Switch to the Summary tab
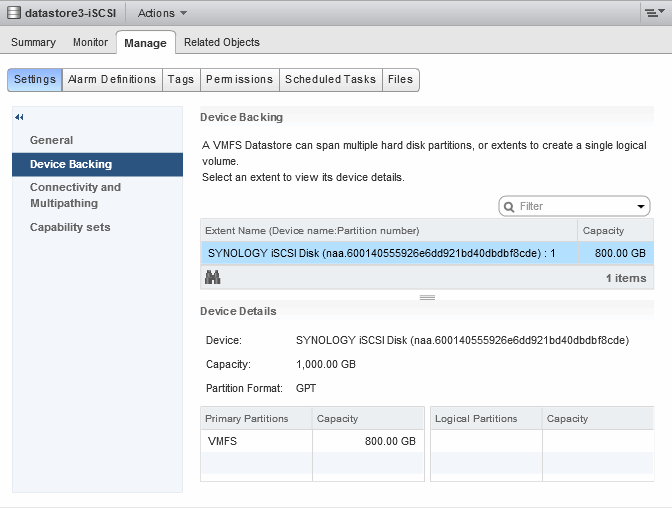672x508 pixels. coord(33,42)
